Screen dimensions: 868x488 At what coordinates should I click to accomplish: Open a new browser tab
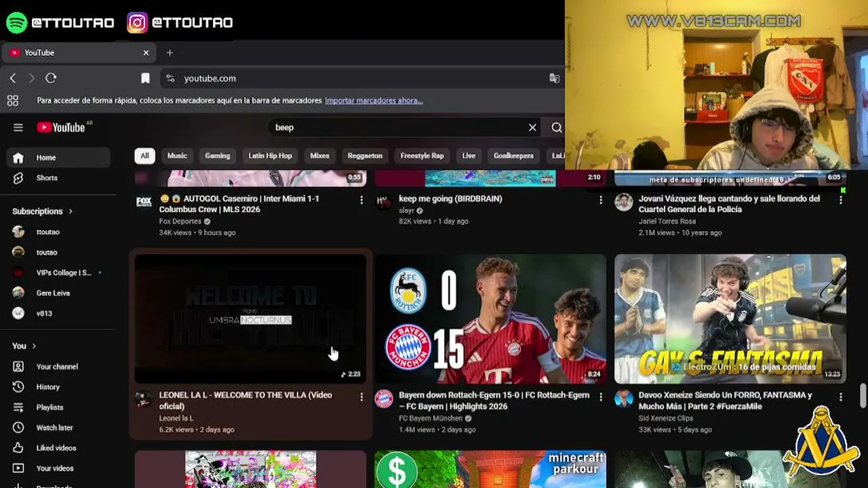[x=170, y=53]
